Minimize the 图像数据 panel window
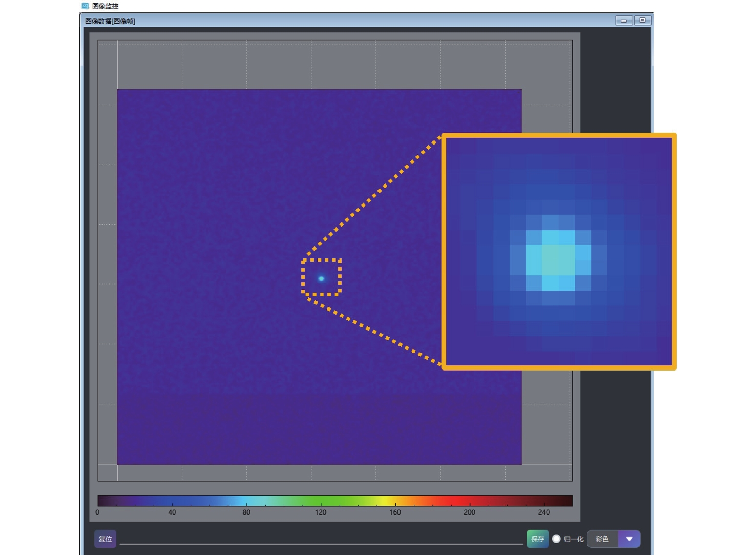The image size is (756, 555). [623, 20]
